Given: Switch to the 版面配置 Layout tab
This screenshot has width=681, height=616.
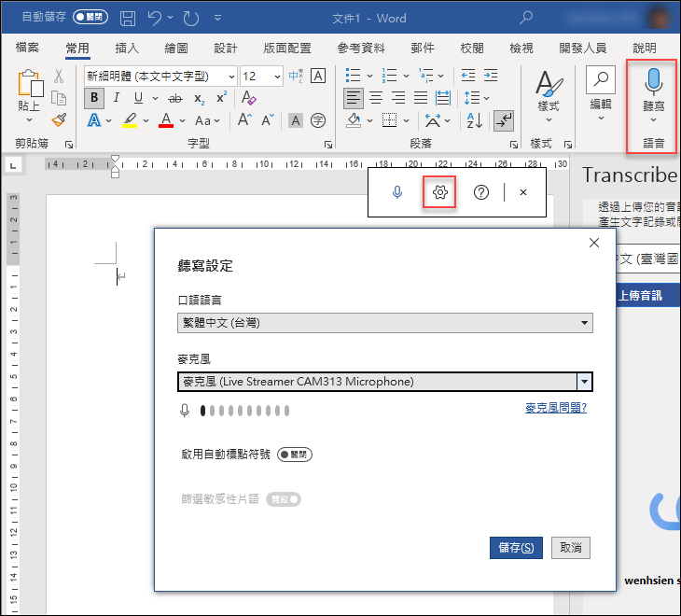Looking at the screenshot, I should point(287,49).
